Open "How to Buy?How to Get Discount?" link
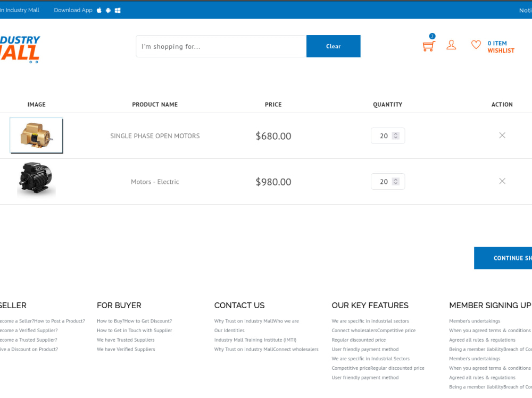The height and width of the screenshot is (398, 532). click(135, 321)
